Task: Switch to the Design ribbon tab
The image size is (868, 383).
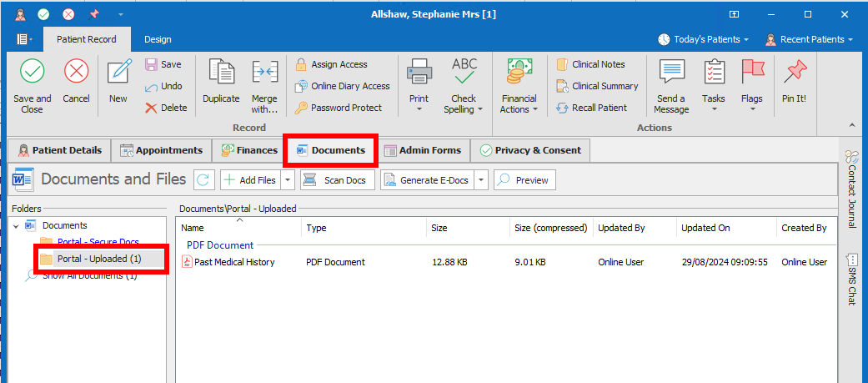Action: point(158,39)
